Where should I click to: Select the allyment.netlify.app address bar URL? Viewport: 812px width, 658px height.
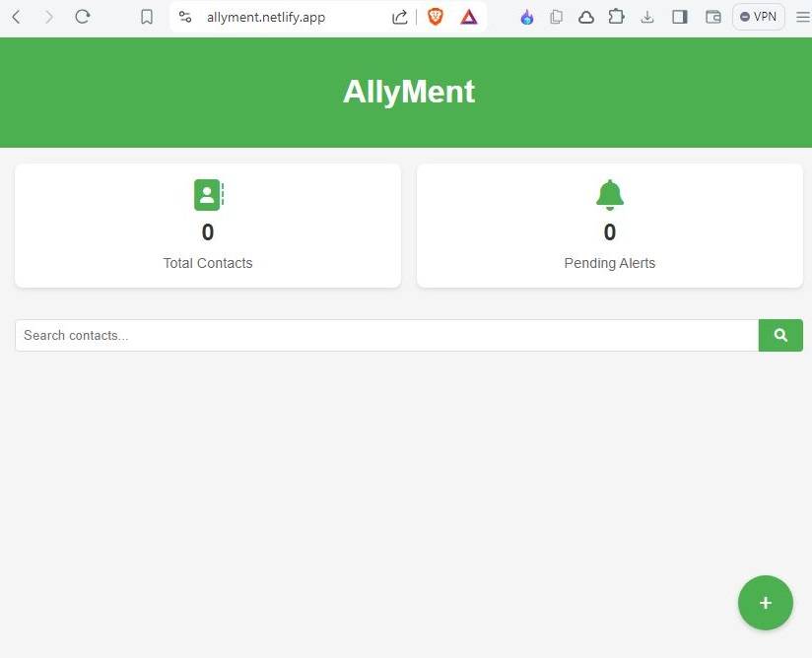coord(265,17)
